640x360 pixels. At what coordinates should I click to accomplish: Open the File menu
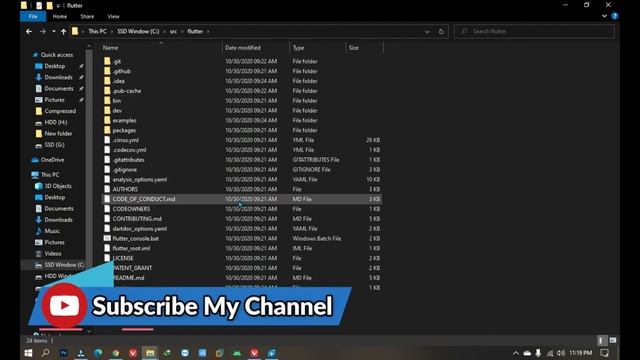33,16
